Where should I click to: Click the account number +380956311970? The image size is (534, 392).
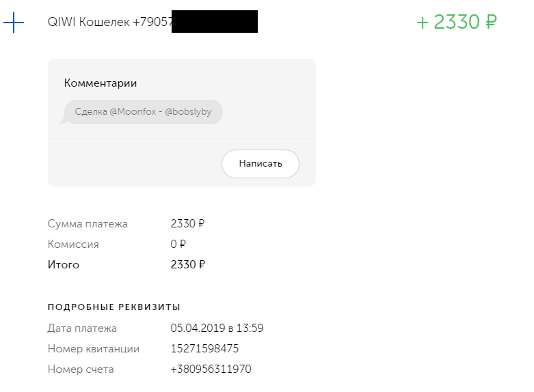coord(211,369)
